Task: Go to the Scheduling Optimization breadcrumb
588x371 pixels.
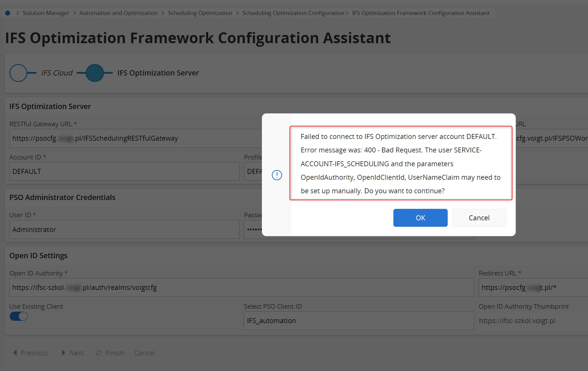Action: coord(200,13)
